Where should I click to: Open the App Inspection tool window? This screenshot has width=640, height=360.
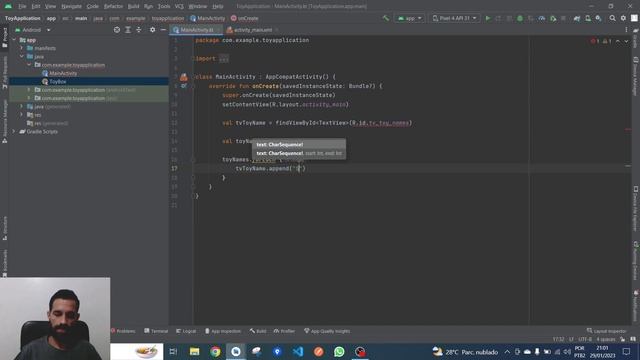click(x=223, y=331)
